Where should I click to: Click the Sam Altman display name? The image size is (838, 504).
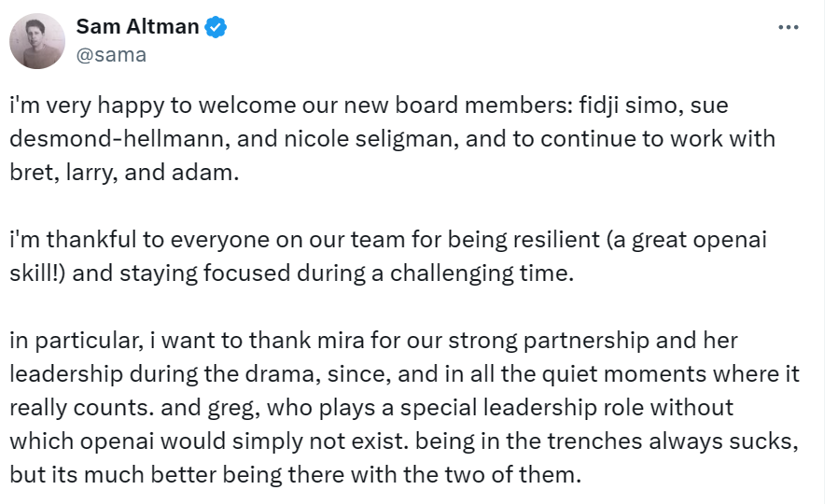click(137, 27)
